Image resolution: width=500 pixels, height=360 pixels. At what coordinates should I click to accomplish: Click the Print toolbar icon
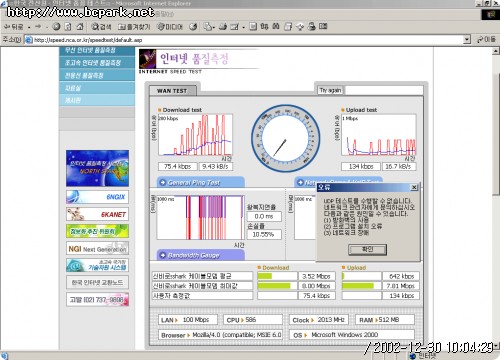(223, 27)
